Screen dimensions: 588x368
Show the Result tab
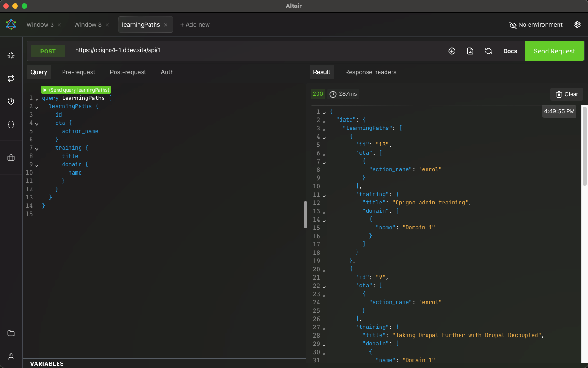tap(322, 72)
